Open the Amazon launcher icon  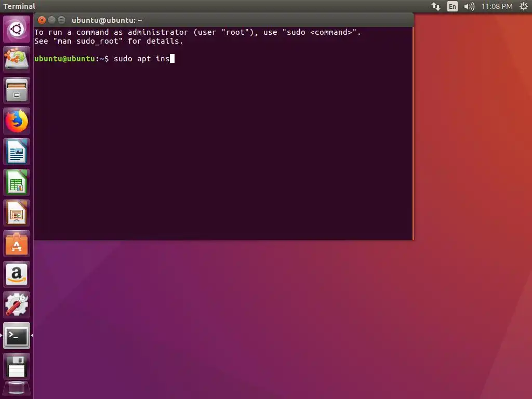pyautogui.click(x=16, y=274)
